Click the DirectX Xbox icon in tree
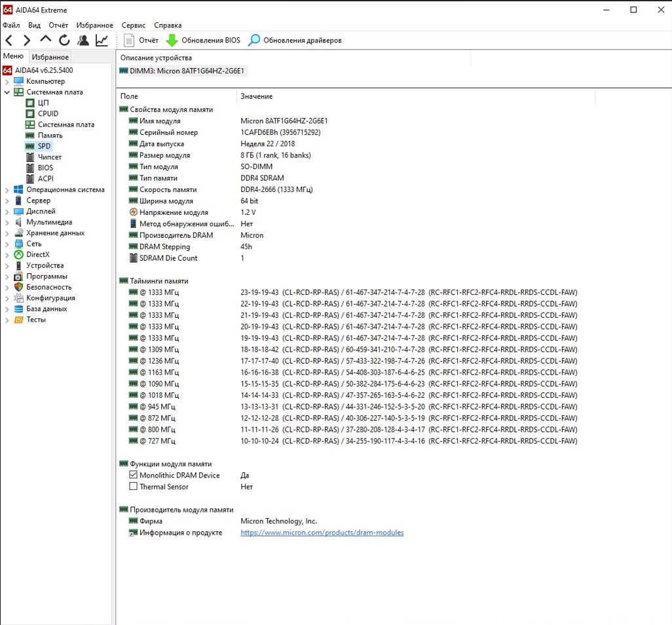The width and height of the screenshot is (672, 625). [18, 255]
